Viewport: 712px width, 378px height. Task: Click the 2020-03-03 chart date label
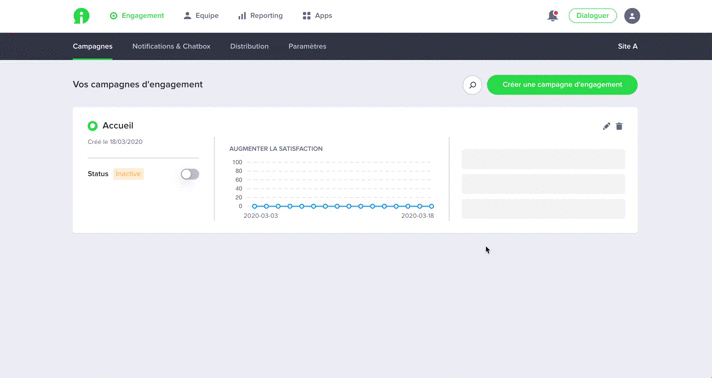tap(261, 216)
